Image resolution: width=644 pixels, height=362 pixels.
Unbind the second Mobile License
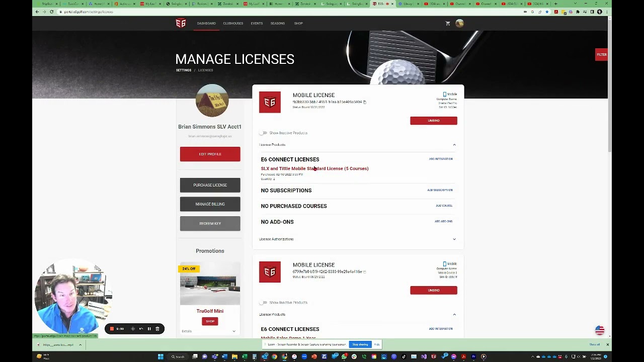(434, 290)
